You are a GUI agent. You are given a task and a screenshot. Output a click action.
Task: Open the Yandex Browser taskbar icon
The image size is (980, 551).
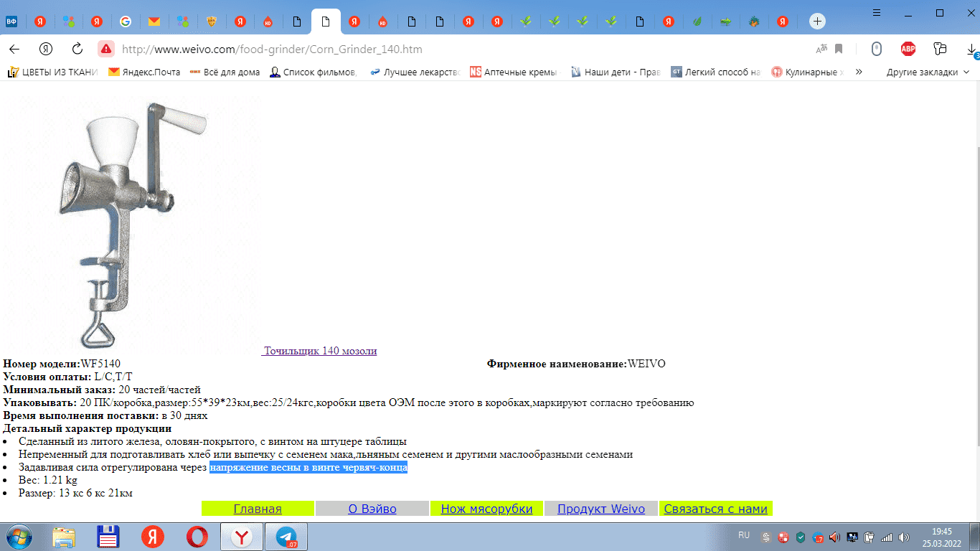[x=241, y=536]
